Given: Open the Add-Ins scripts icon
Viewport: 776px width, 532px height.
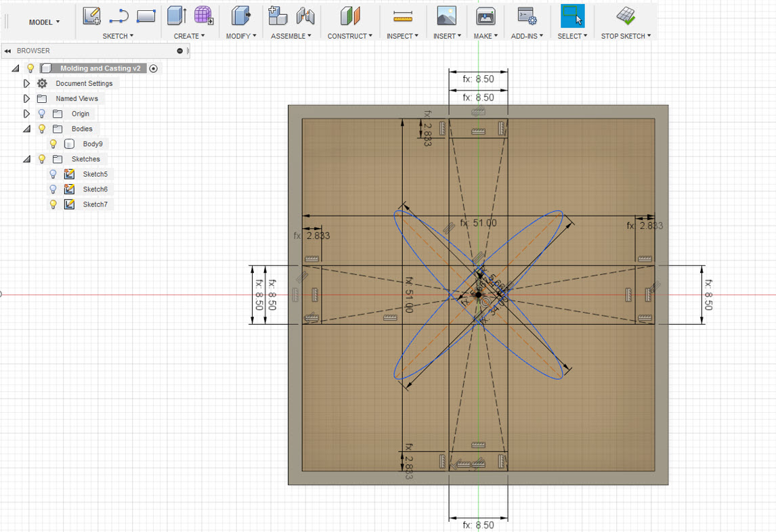Looking at the screenshot, I should (527, 16).
